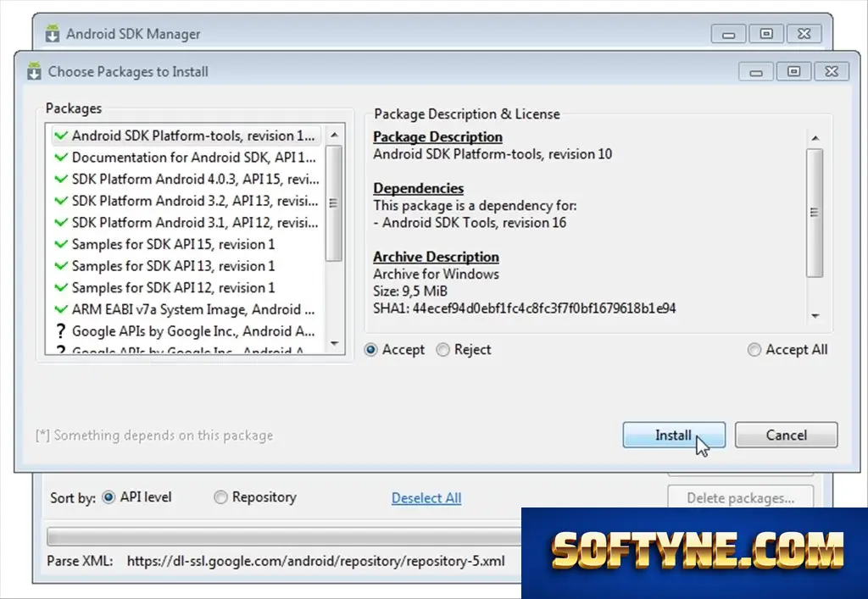Image resolution: width=868 pixels, height=599 pixels.
Task: Choose the Accept All radio option
Action: tap(754, 350)
